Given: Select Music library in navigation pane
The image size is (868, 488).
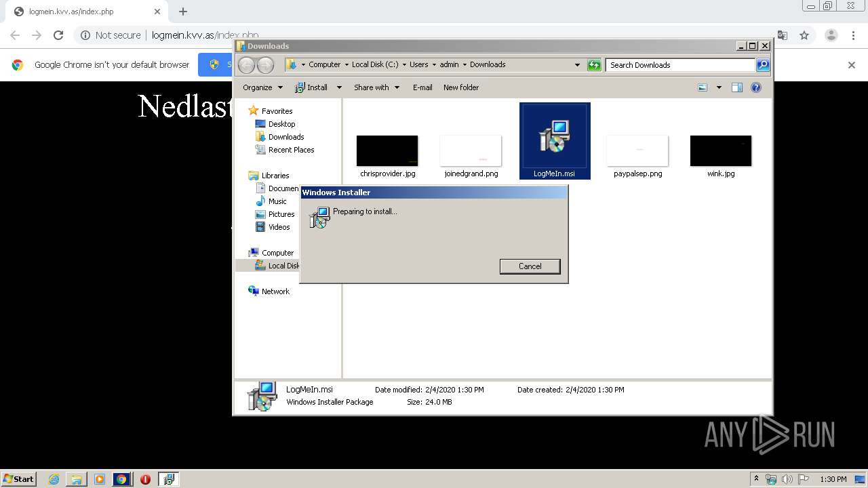Looking at the screenshot, I should (x=277, y=201).
